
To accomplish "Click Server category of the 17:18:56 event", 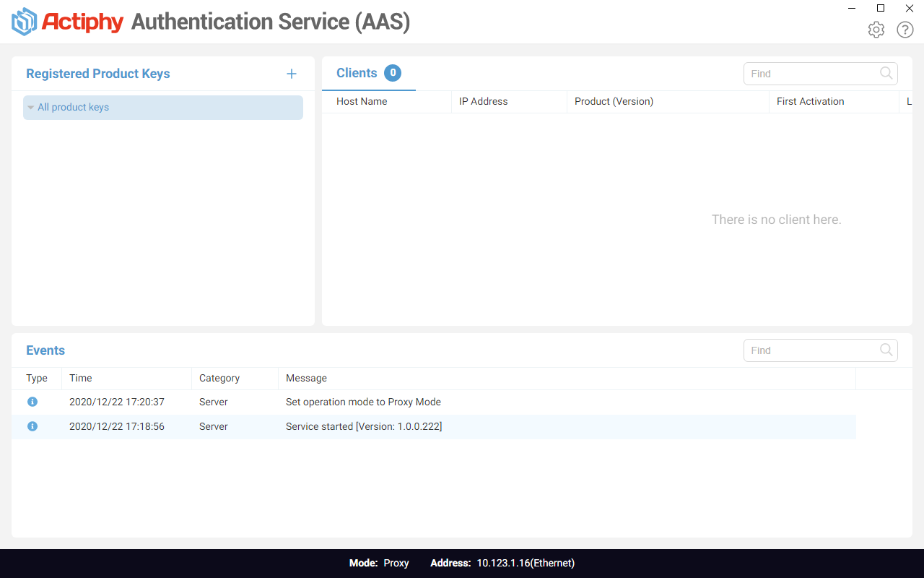I will [214, 426].
